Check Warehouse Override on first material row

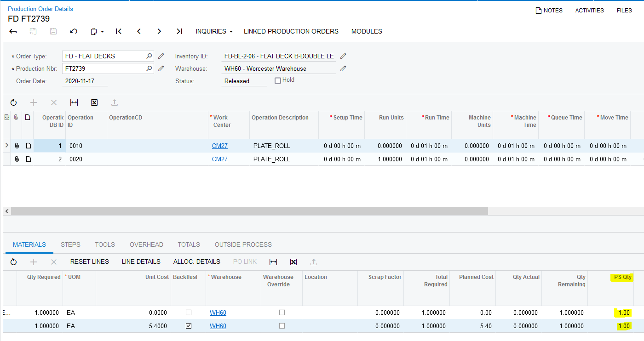coord(282,313)
